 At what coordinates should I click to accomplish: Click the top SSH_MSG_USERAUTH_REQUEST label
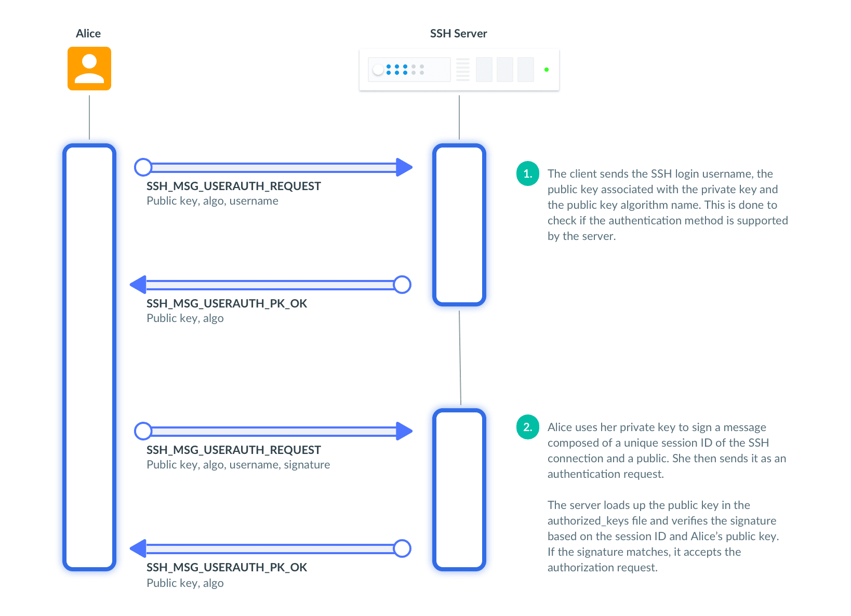tap(234, 186)
